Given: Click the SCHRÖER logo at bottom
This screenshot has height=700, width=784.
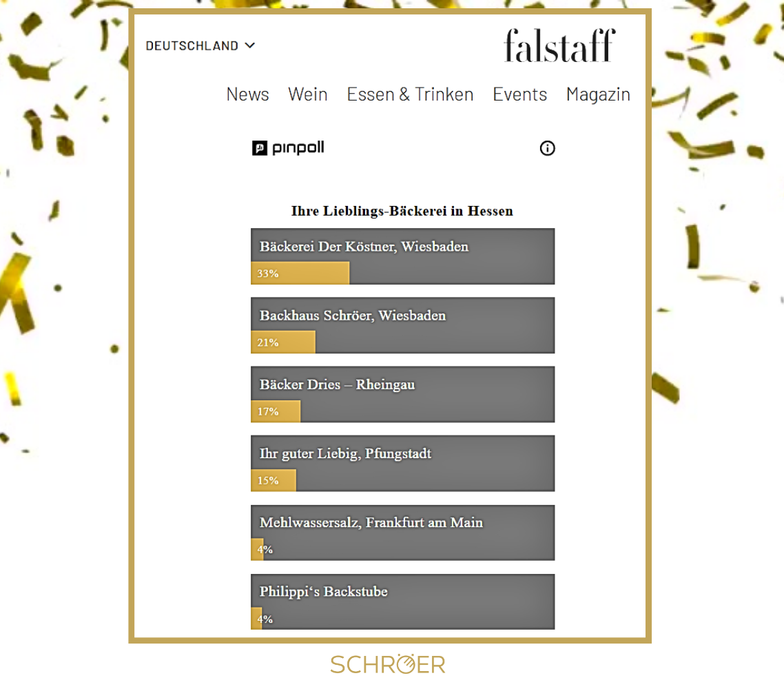Looking at the screenshot, I should [x=387, y=664].
